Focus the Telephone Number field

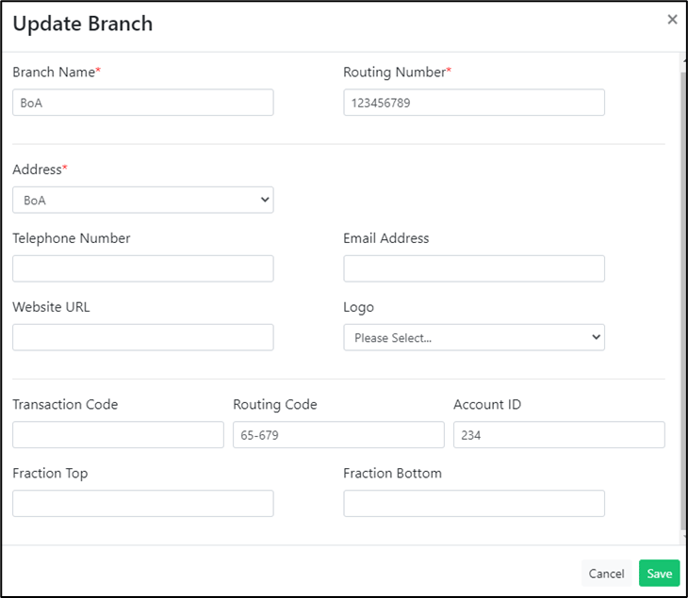(143, 269)
